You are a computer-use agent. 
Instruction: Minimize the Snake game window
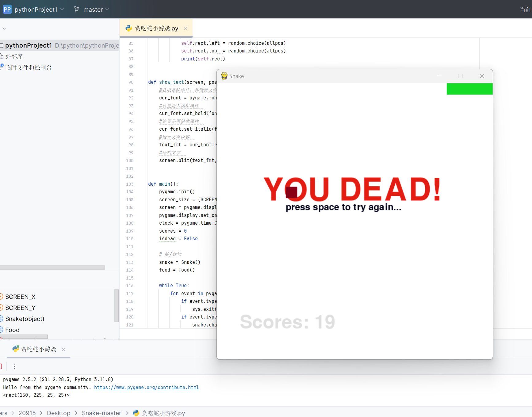pyautogui.click(x=439, y=76)
